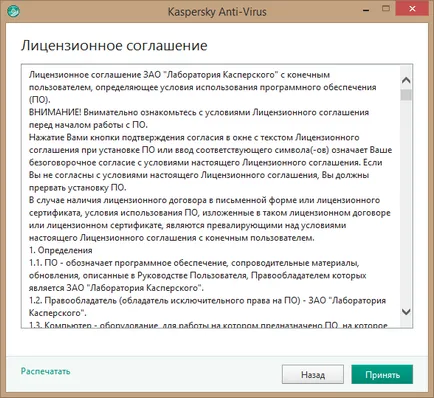Click the line starting "В случае наличия лицензионного"
The width and height of the screenshot is (434, 398).
point(204,200)
